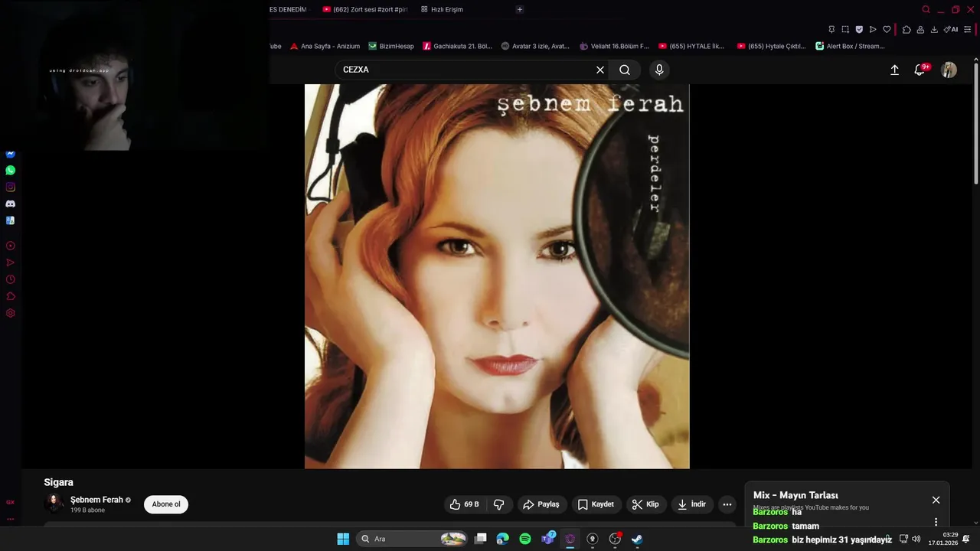Viewport: 980px width, 551px height.
Task: Open History clock icon in the sidebar
Action: click(x=10, y=279)
